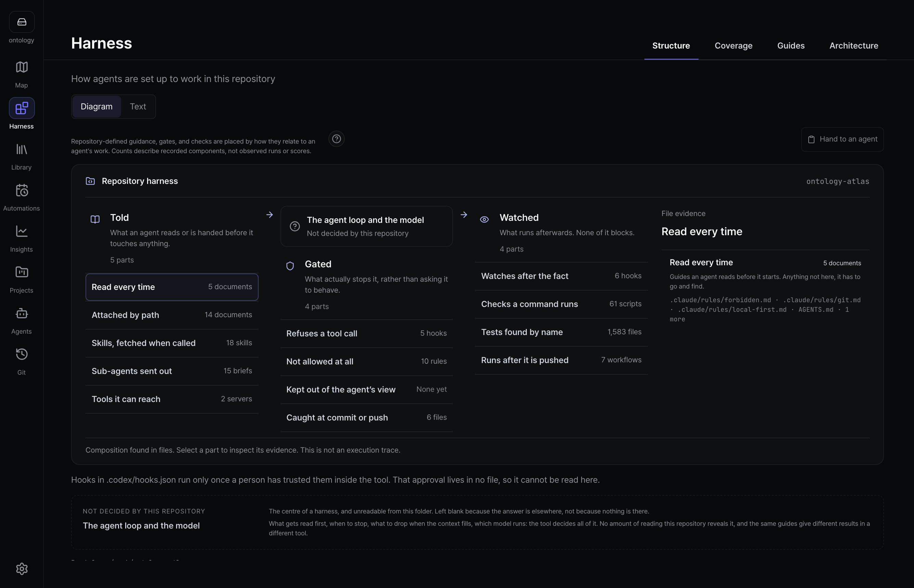
Task: Select Checks a command runs row
Action: 561,304
